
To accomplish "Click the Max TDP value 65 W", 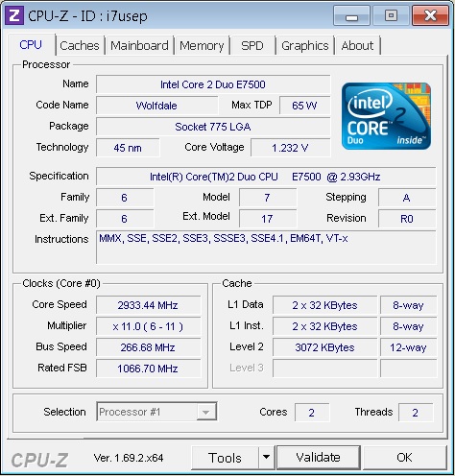I will 304,106.
